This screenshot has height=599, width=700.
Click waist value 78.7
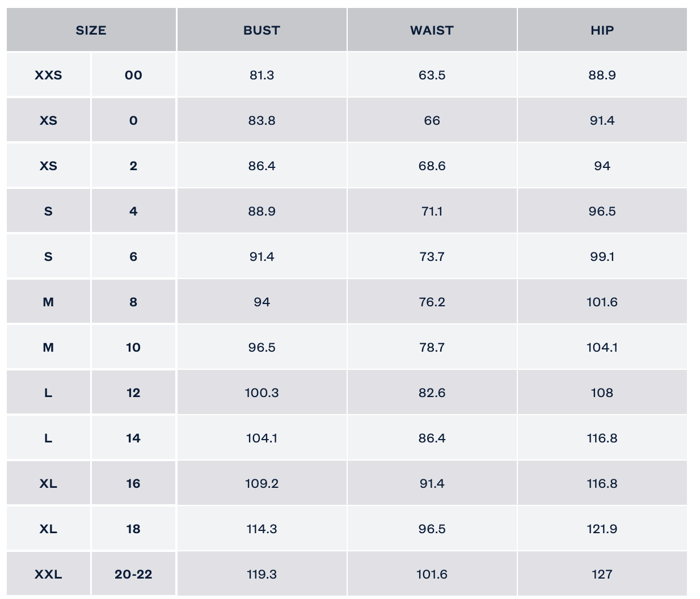click(x=432, y=347)
